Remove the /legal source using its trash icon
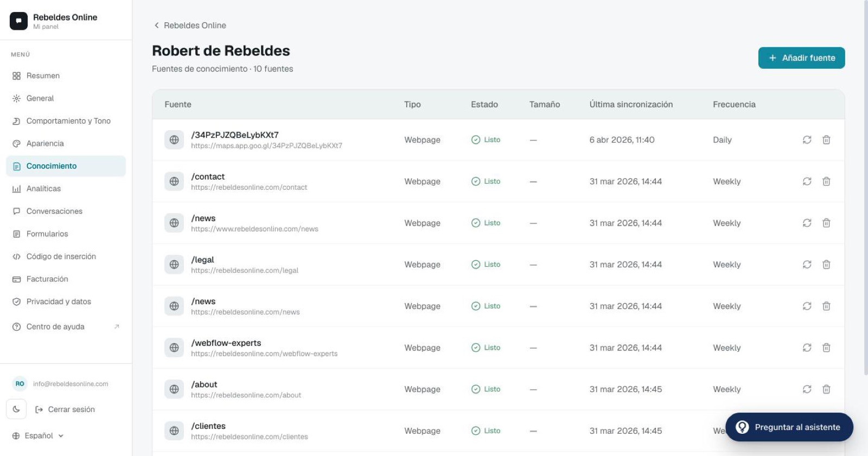This screenshot has width=868, height=456. 826,265
